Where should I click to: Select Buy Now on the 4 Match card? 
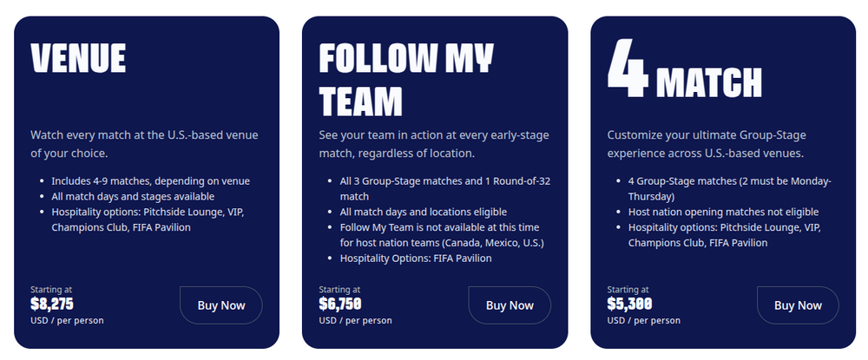[x=797, y=305]
